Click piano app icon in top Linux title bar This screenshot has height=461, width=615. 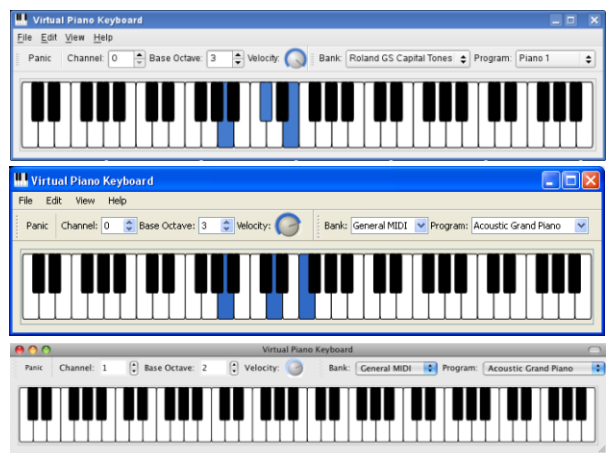(21, 20)
